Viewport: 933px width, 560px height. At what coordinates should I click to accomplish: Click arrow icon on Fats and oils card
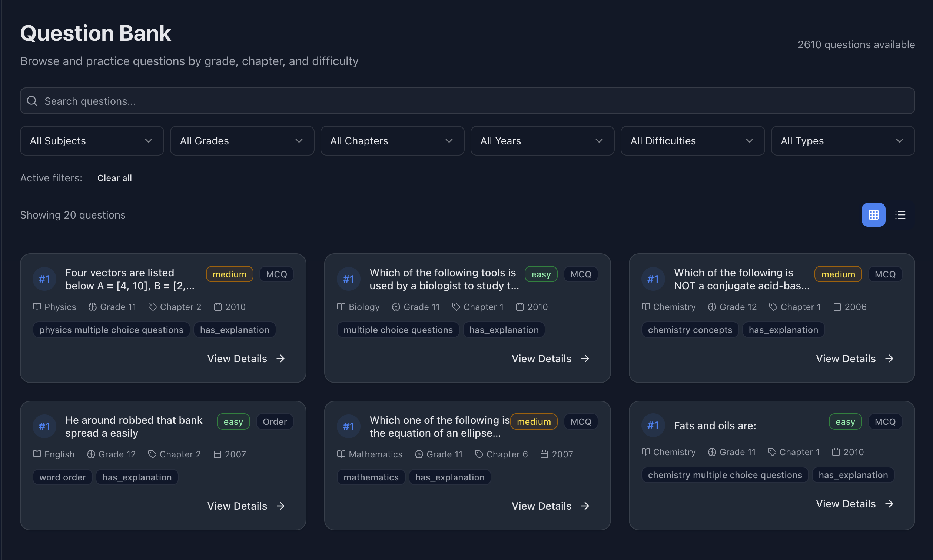click(x=889, y=503)
